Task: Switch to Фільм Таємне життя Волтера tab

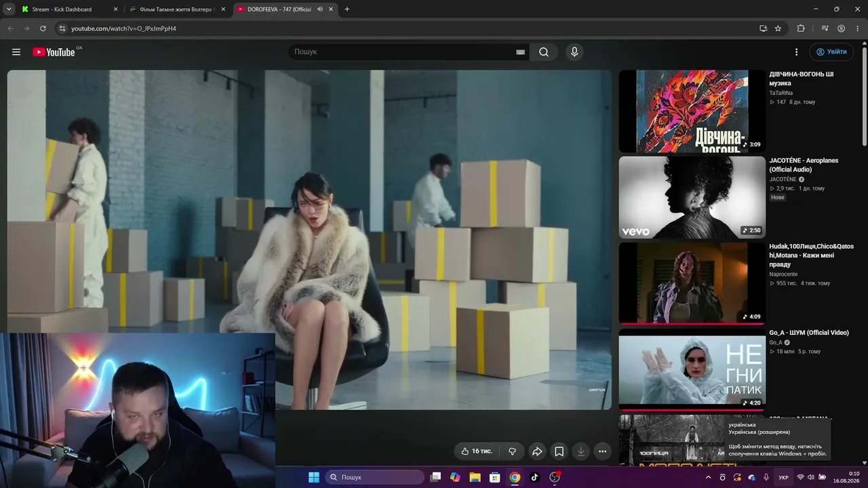Action: click(x=178, y=9)
